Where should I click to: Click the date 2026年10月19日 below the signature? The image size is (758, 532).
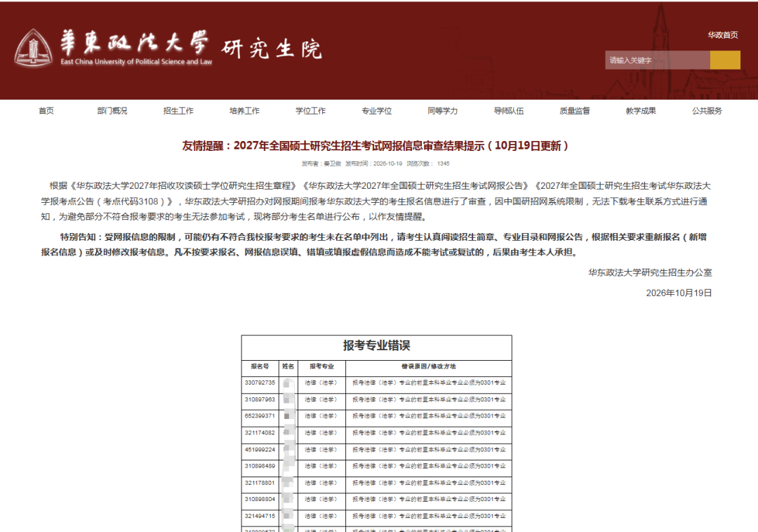(679, 293)
